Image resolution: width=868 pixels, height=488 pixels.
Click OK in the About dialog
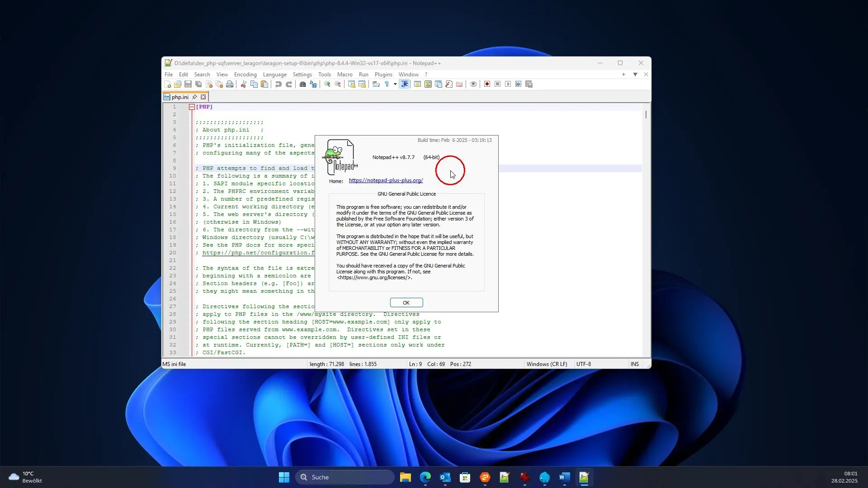[x=406, y=303]
